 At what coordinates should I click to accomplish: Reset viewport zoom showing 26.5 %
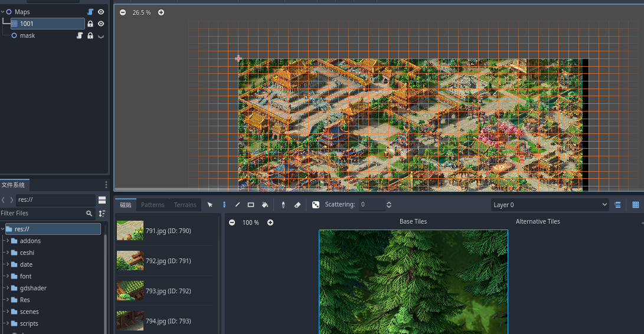point(142,13)
